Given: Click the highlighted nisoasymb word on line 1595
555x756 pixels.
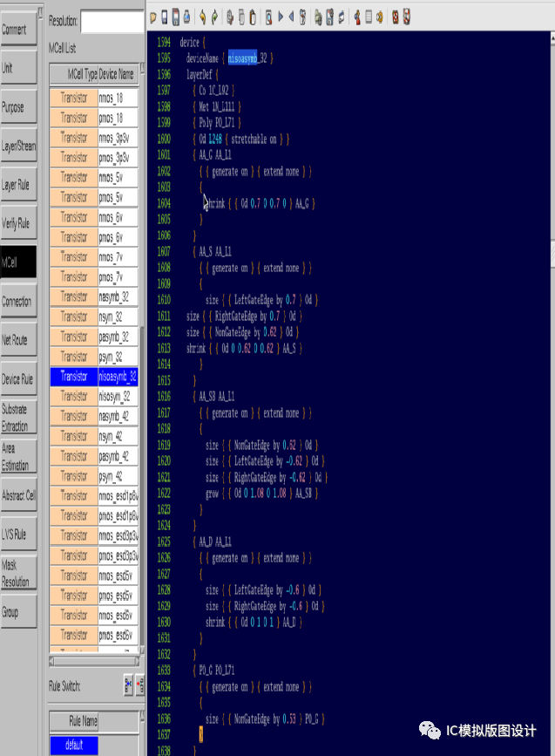Looking at the screenshot, I should tap(242, 58).
